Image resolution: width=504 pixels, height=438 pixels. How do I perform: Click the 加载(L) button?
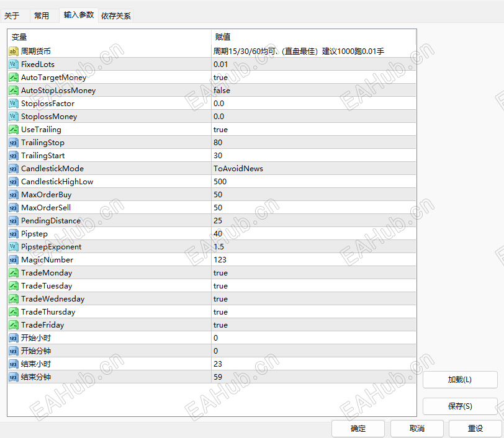pos(460,379)
